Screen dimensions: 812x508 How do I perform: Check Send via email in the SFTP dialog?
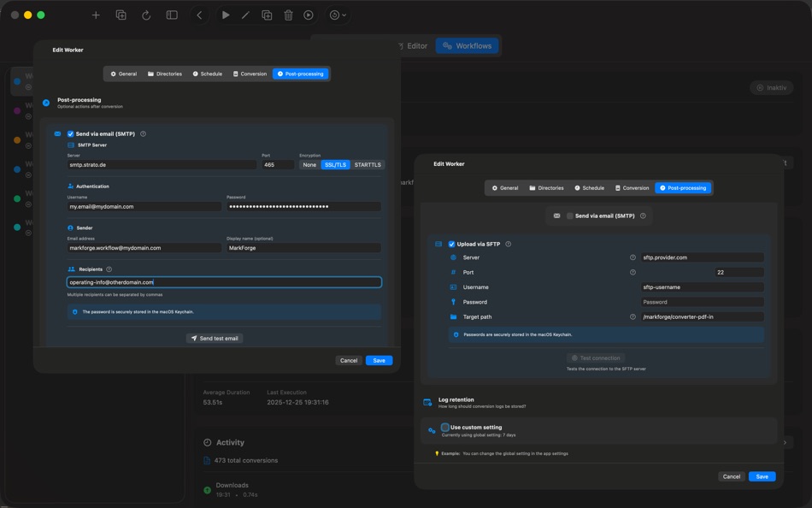pos(569,216)
